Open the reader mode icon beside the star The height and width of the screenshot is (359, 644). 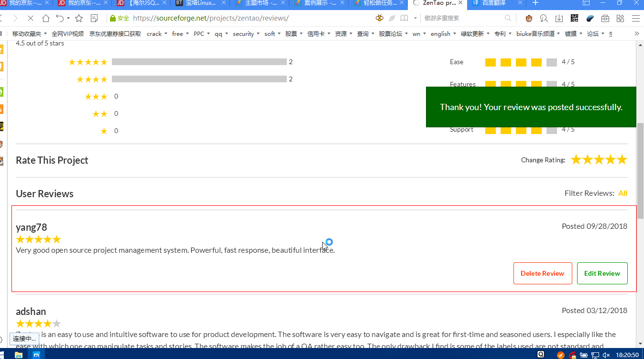pos(94,18)
